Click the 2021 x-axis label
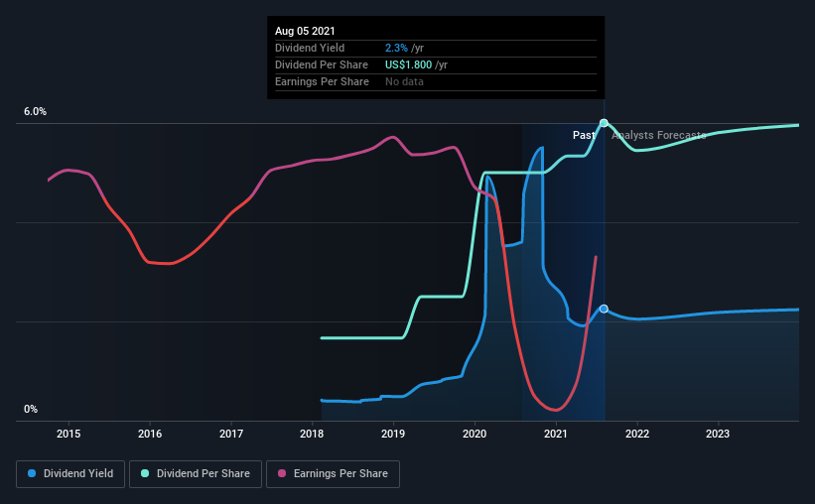The image size is (815, 504). [556, 434]
